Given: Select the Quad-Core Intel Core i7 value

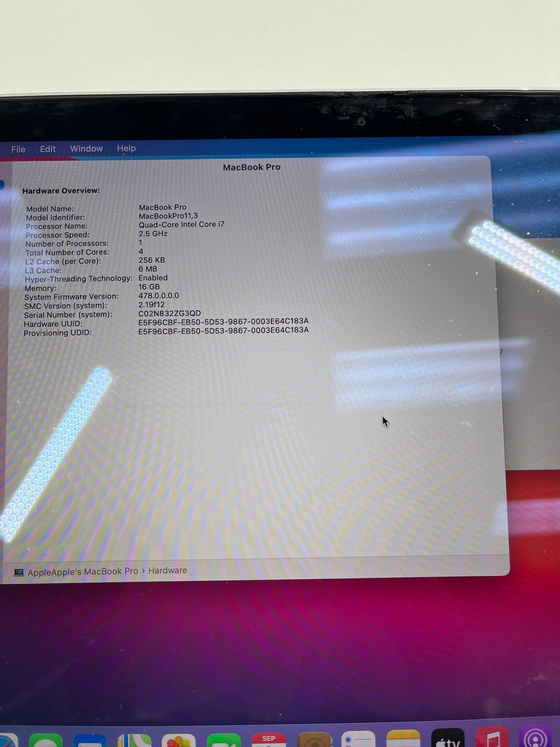Looking at the screenshot, I should tap(181, 224).
